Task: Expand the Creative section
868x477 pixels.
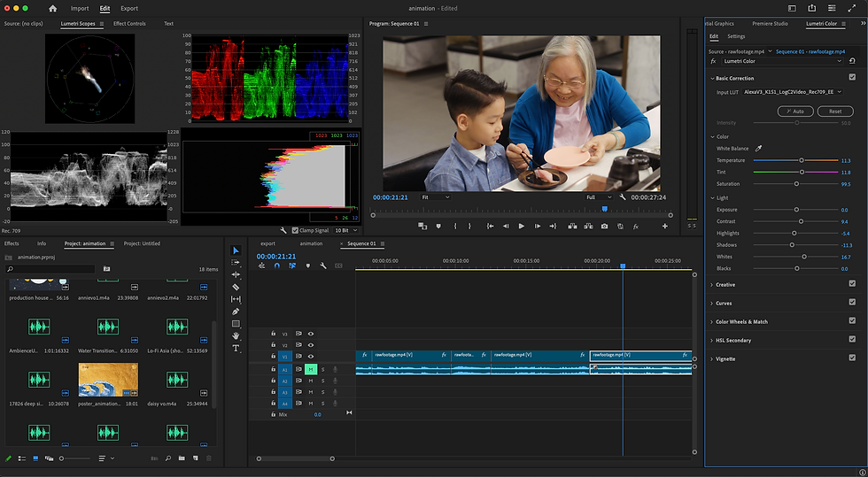Action: coord(712,285)
